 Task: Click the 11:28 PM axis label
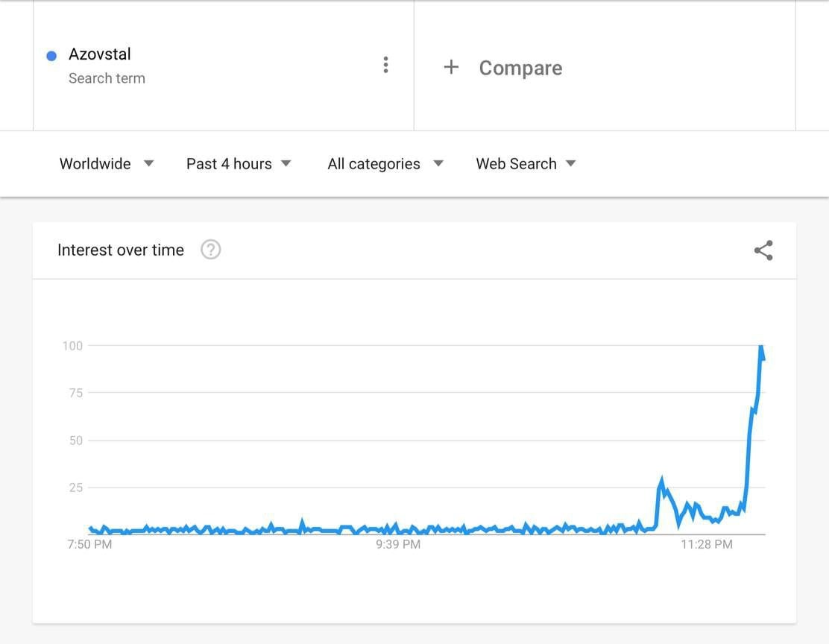point(706,545)
